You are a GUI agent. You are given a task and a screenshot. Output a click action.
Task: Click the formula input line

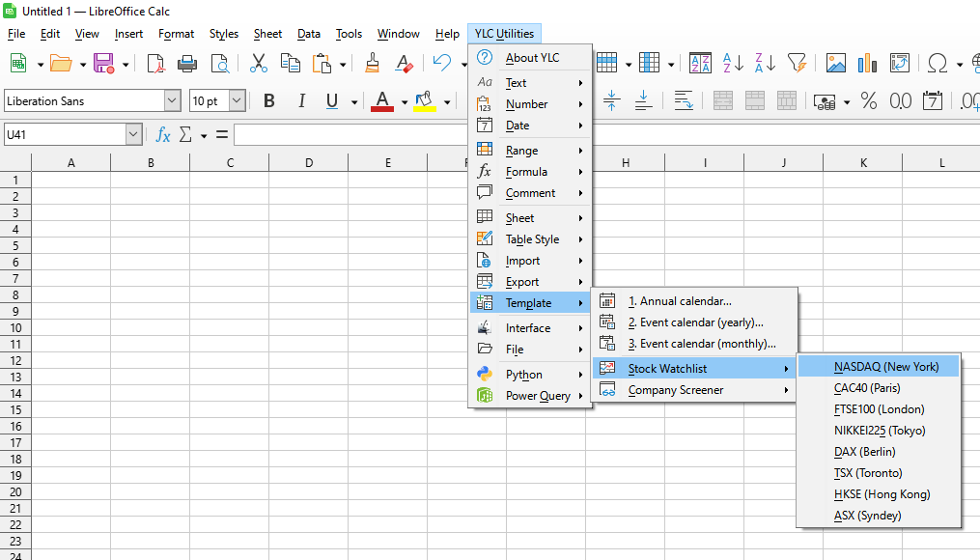351,134
